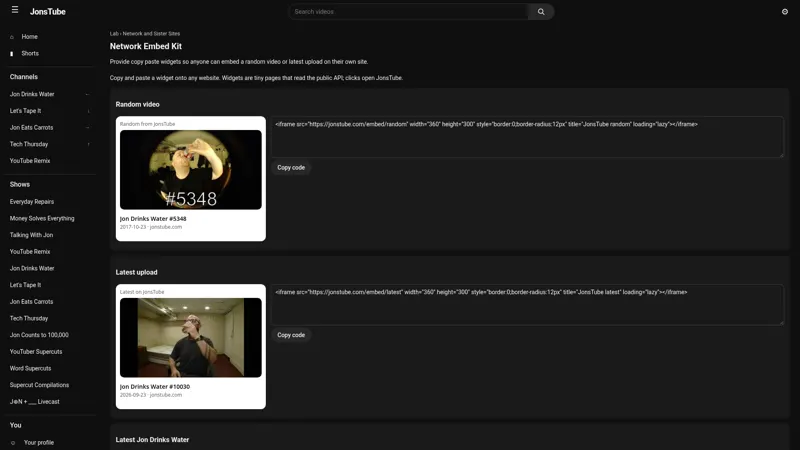The height and width of the screenshot is (450, 800).
Task: Open the Word Supercuts show
Action: 30,368
